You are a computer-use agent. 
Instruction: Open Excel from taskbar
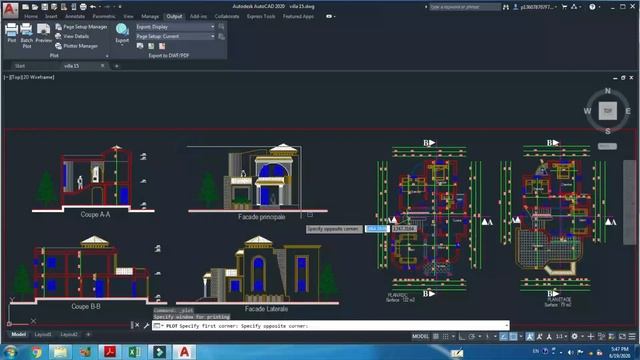pos(135,352)
